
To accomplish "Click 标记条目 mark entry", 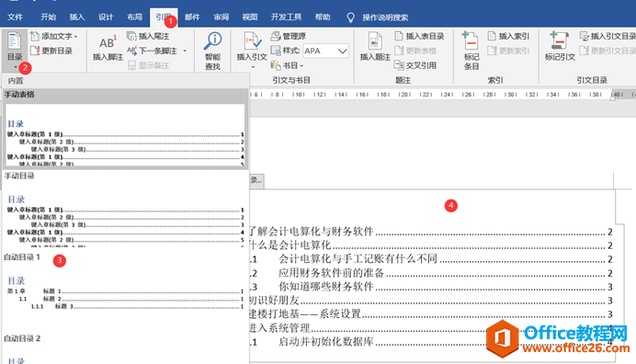I will click(471, 51).
